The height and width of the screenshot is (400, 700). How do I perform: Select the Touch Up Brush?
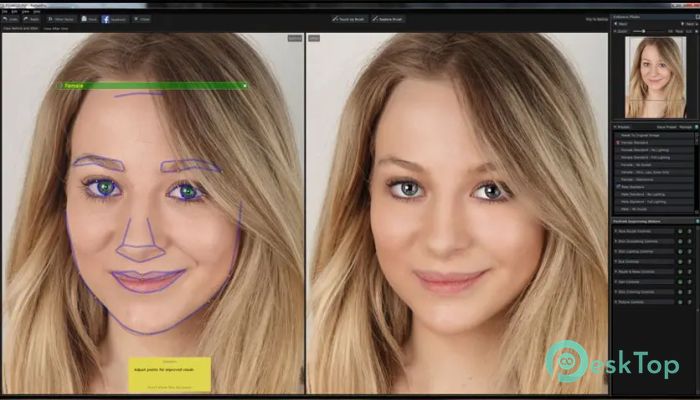point(350,19)
